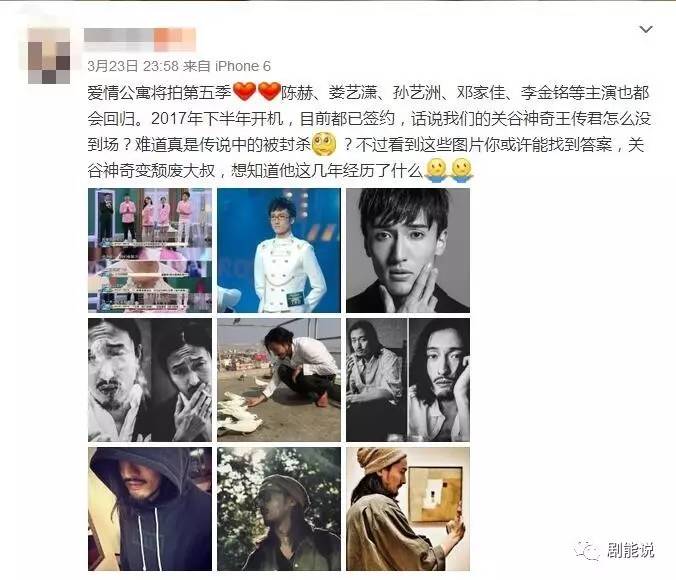Open the beanie man holding painting photo
676x580 pixels.
[408, 509]
